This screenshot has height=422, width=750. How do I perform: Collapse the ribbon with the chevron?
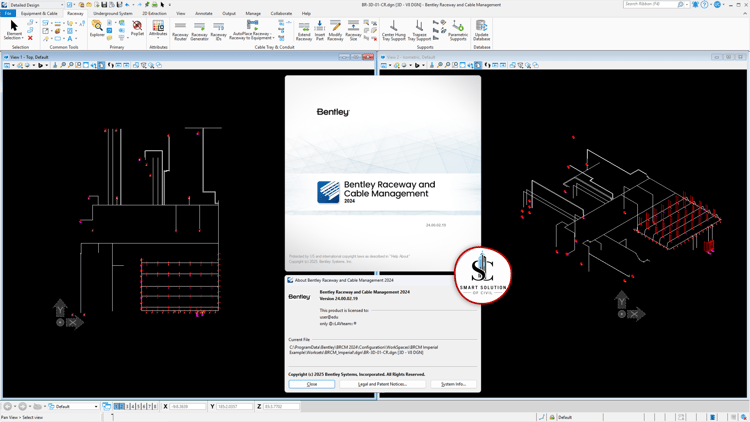(x=745, y=13)
